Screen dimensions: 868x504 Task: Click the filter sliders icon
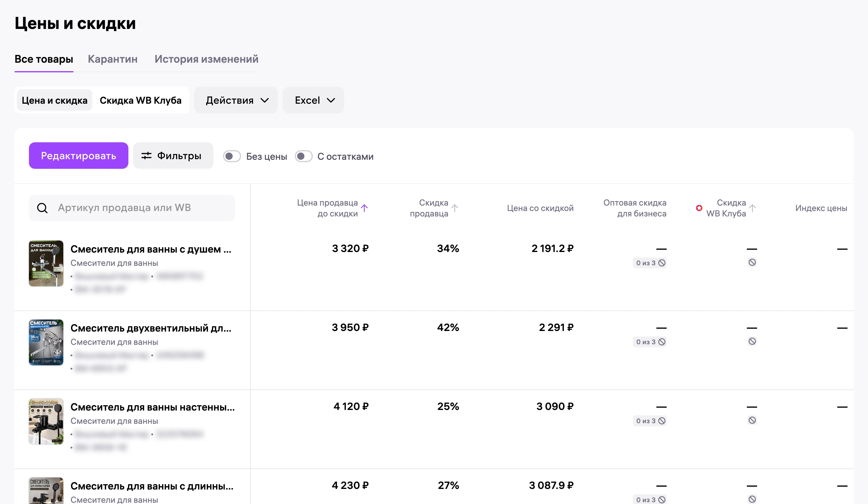tap(146, 156)
